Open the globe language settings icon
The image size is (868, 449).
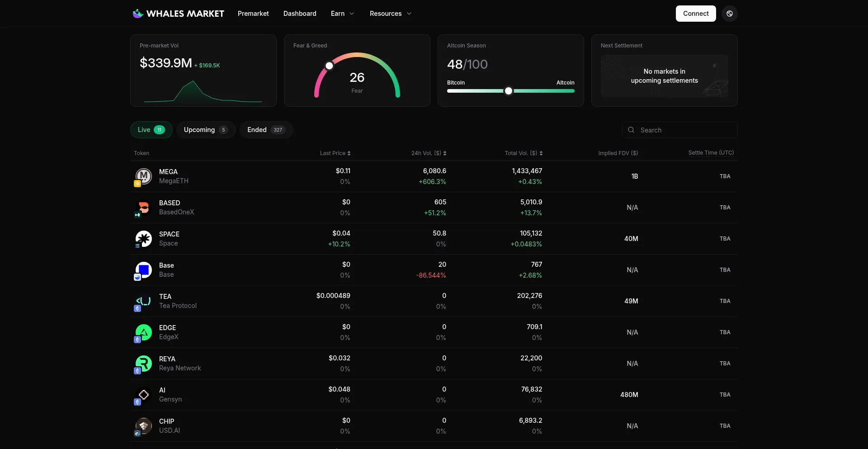(x=730, y=14)
